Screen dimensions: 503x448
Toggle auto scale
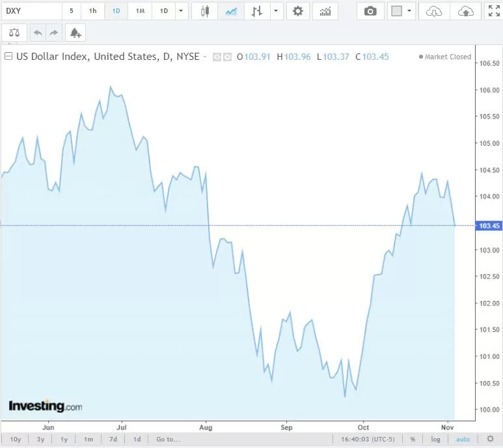point(462,439)
